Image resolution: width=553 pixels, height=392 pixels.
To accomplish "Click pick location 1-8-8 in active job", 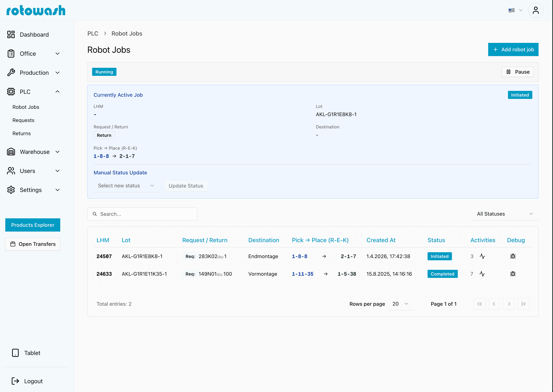I will 101,156.
